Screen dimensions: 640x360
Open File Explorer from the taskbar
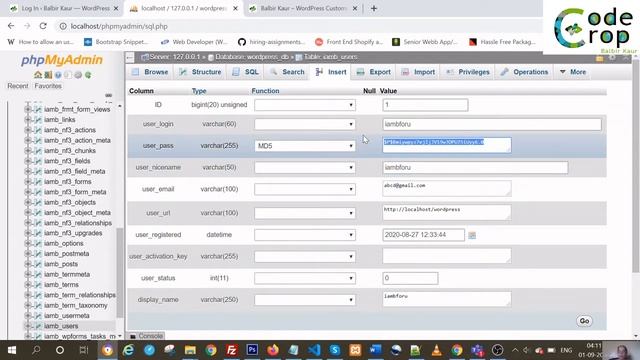(190, 350)
